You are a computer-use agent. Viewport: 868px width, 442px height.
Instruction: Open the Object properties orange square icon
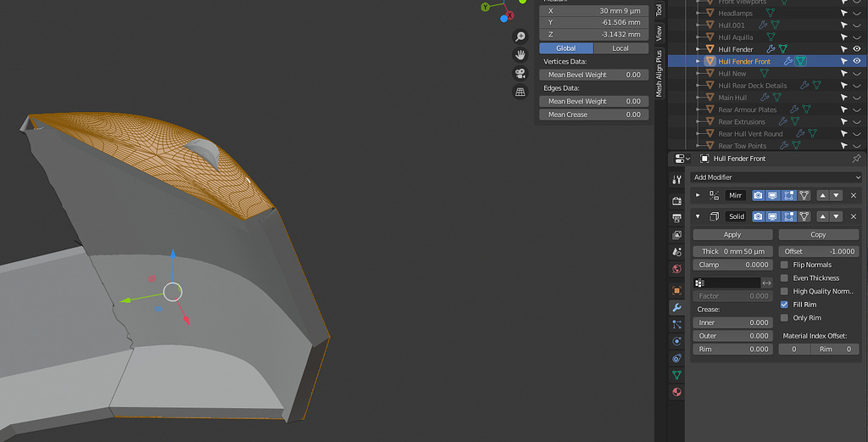[x=676, y=290]
